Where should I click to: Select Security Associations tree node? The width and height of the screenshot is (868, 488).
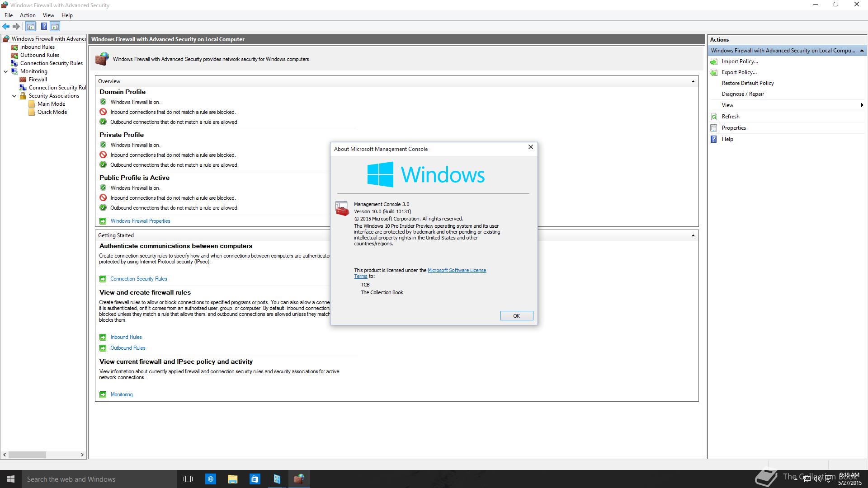pyautogui.click(x=54, y=96)
